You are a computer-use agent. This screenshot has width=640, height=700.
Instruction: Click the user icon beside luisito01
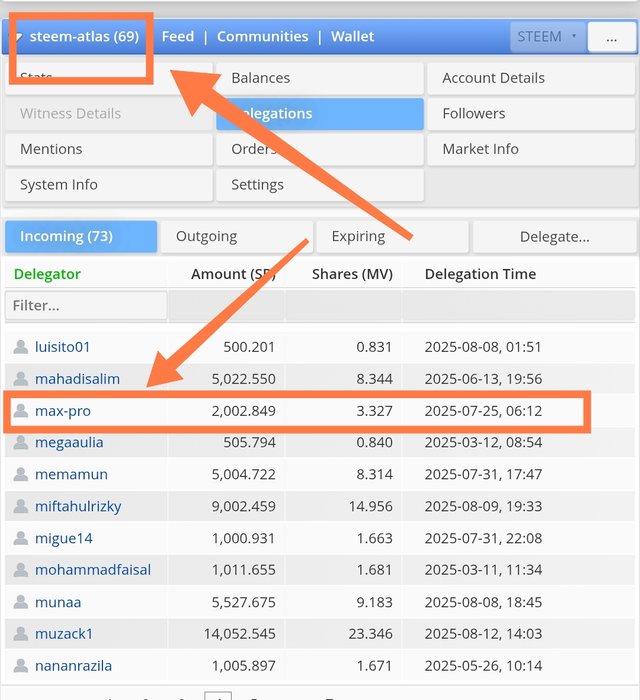(x=21, y=347)
